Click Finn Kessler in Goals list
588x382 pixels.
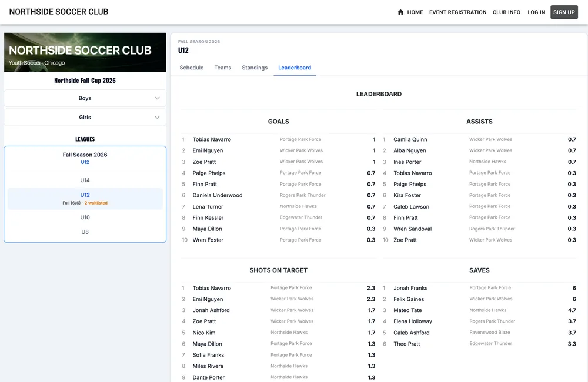click(208, 218)
